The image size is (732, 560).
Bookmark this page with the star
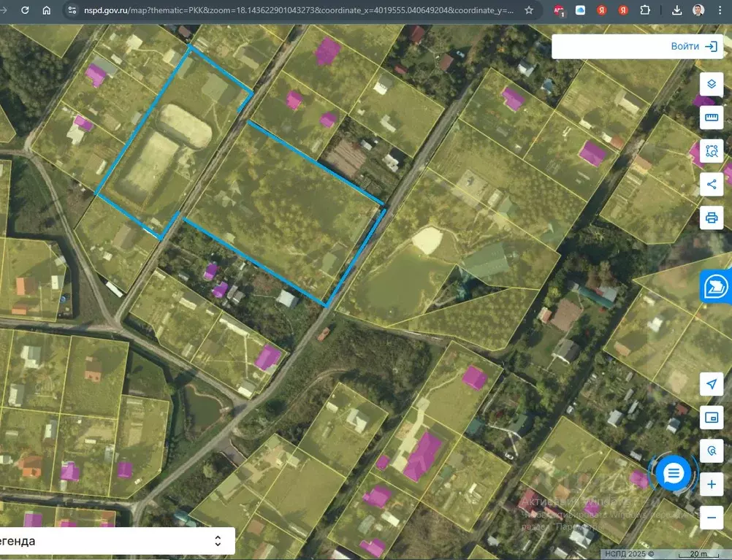coord(529,10)
